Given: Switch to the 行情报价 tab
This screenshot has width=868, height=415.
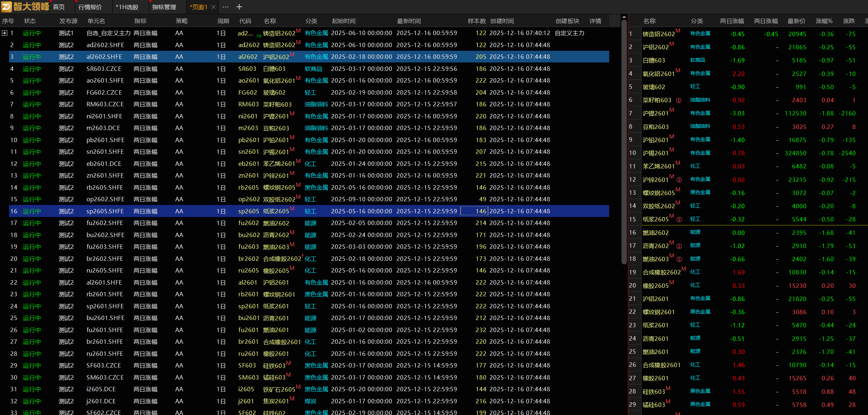Looking at the screenshot, I should point(90,7).
